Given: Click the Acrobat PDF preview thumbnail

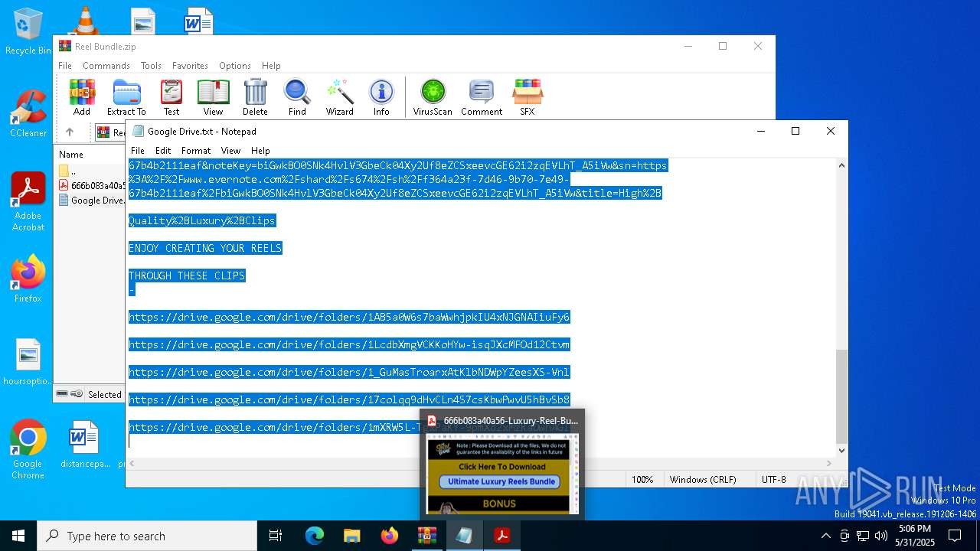Looking at the screenshot, I should 502,474.
